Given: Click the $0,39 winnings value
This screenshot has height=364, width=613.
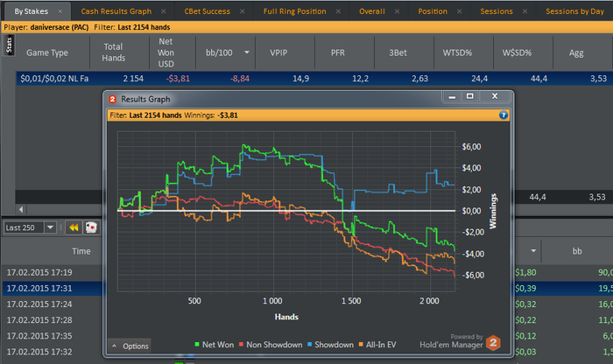Looking at the screenshot, I should 525,288.
